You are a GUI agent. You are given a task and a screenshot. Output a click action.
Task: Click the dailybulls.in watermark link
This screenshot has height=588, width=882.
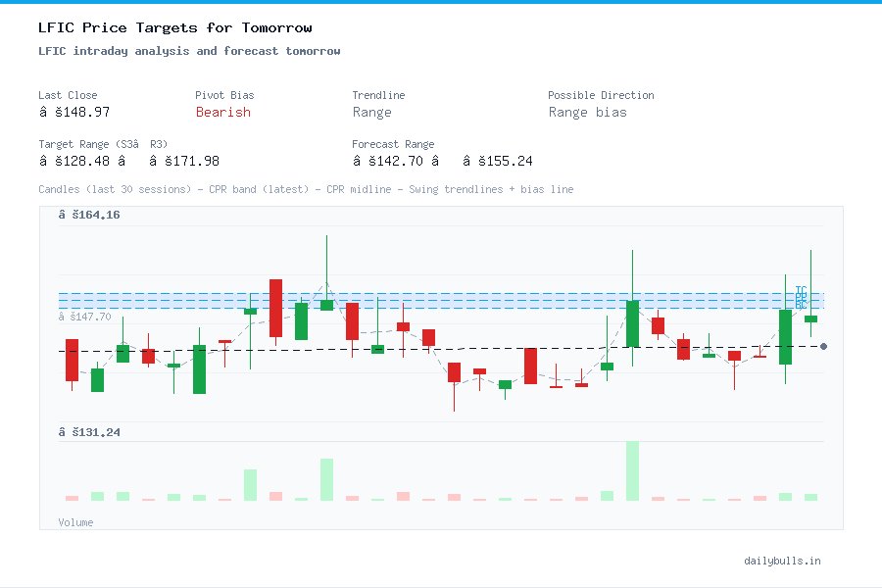click(x=782, y=561)
